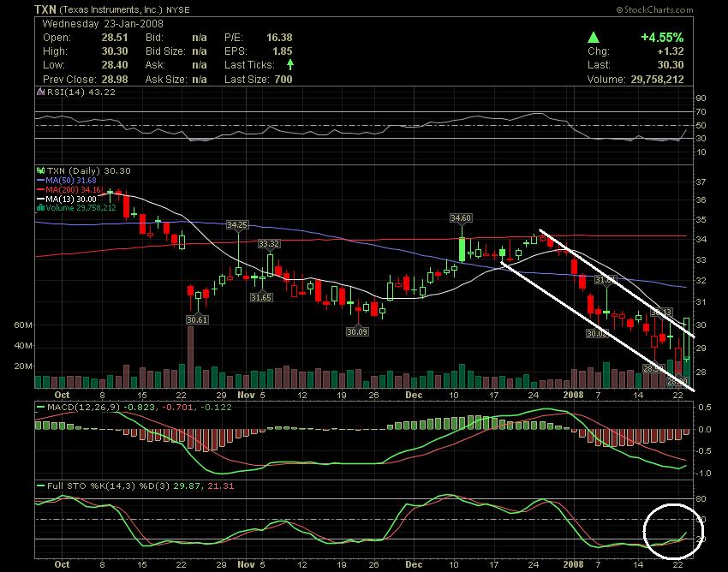Screen dimensions: 728x572
Task: Click the 2008 label beneath the volume bars
Action: (x=573, y=395)
